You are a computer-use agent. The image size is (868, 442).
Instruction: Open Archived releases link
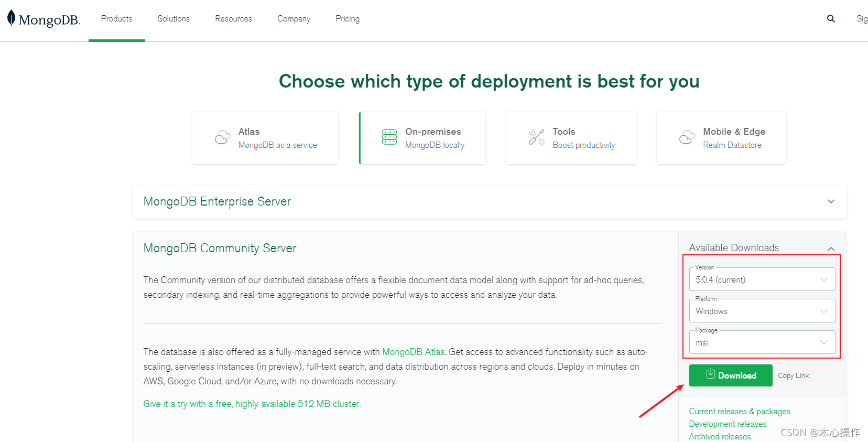(720, 437)
